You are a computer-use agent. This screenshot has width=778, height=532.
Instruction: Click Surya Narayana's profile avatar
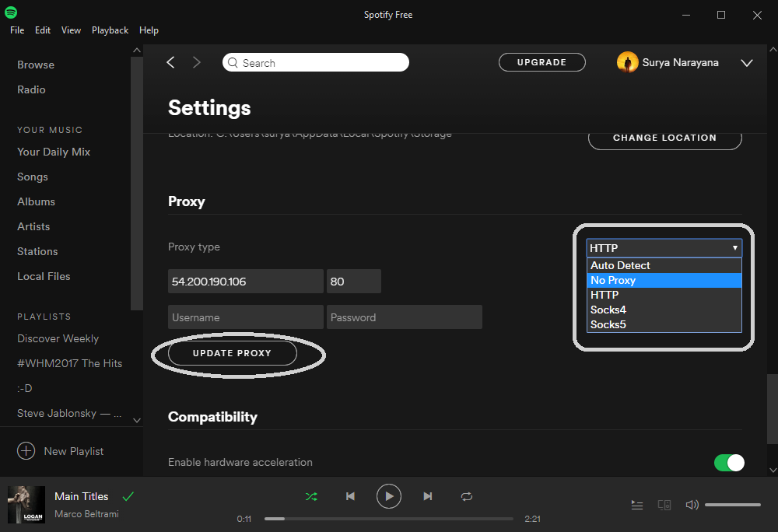tap(628, 62)
